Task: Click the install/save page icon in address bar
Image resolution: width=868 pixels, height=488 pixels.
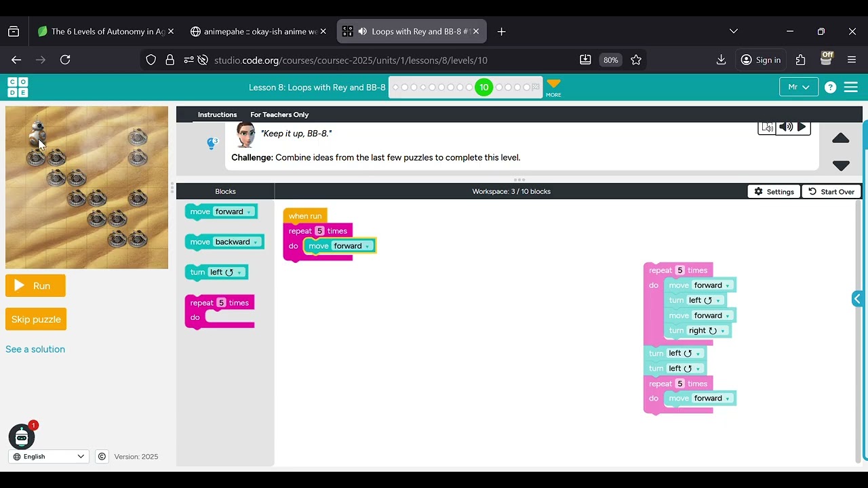Action: tap(585, 60)
